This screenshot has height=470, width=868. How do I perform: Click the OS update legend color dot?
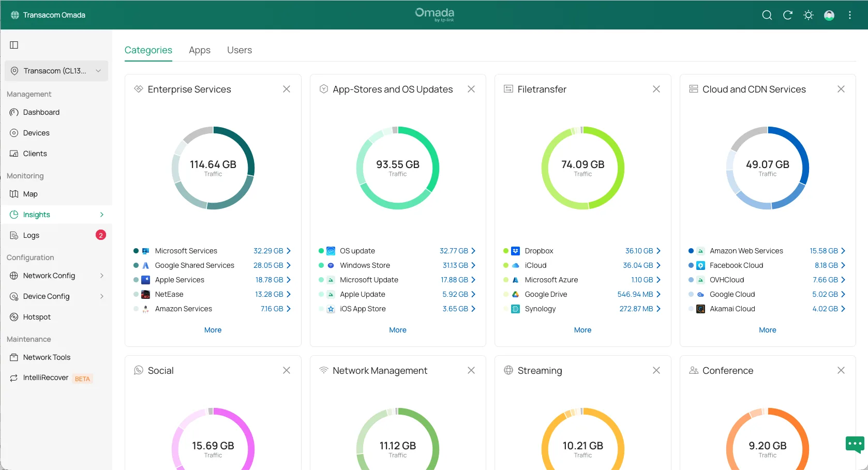(321, 251)
